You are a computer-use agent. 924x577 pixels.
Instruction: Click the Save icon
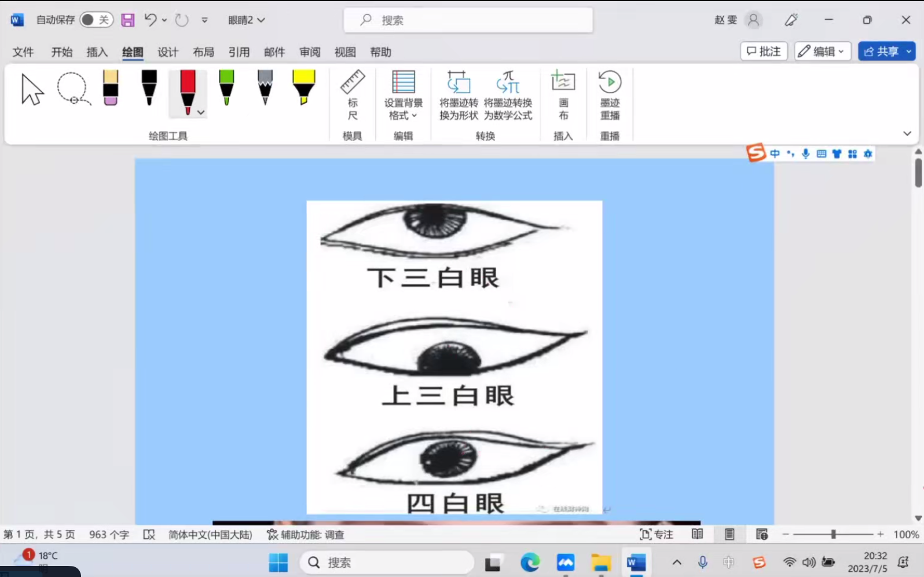[127, 20]
